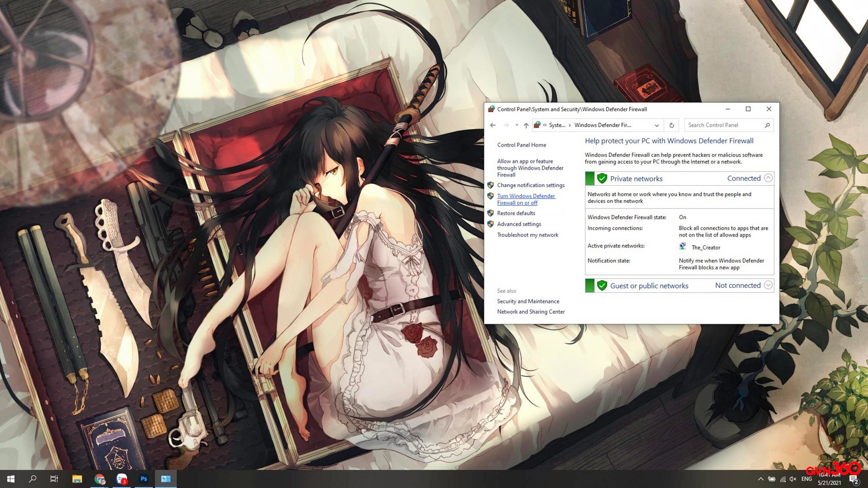The height and width of the screenshot is (488, 868).
Task: Expand the Guest or public networks section
Action: 768,285
